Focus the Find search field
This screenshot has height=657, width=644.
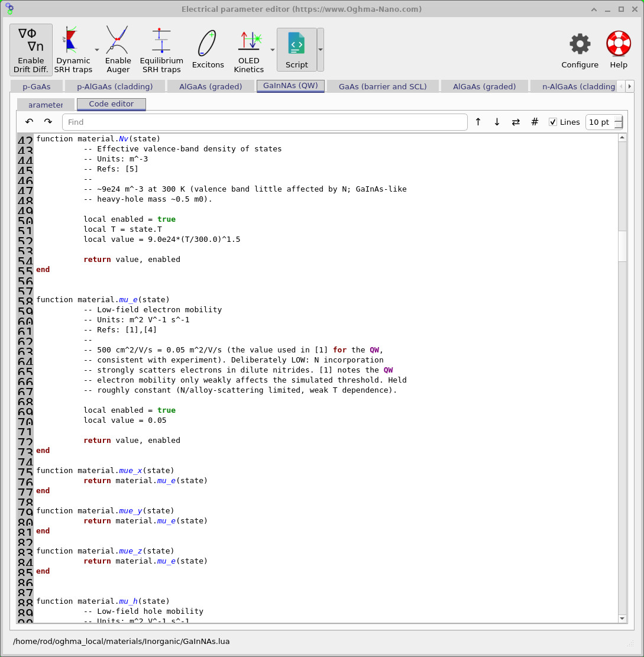[x=265, y=122]
